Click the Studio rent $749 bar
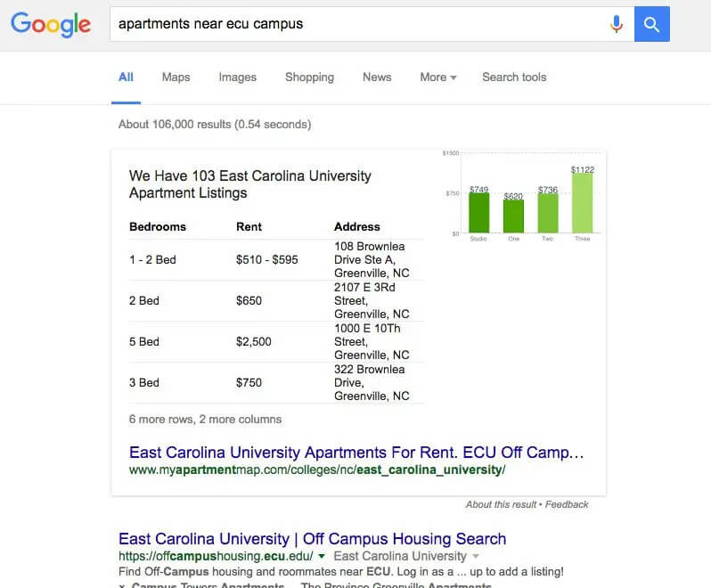Image resolution: width=711 pixels, height=588 pixels. click(478, 213)
